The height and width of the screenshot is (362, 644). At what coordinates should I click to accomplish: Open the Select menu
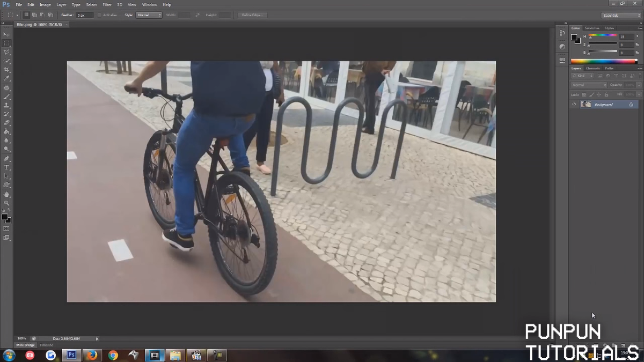point(91,4)
